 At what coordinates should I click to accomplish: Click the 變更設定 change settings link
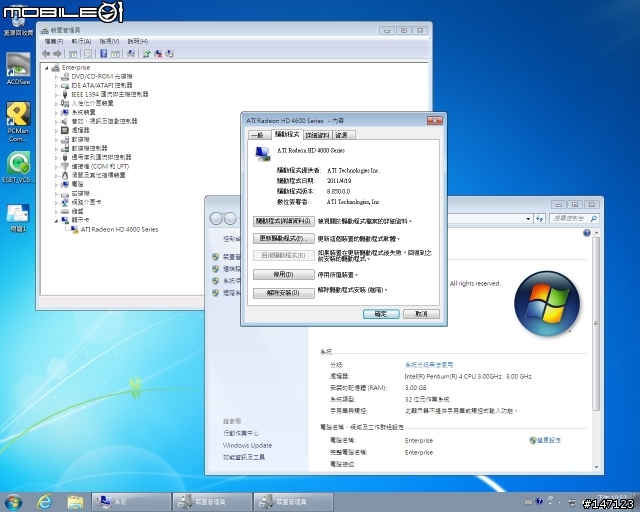(545, 440)
